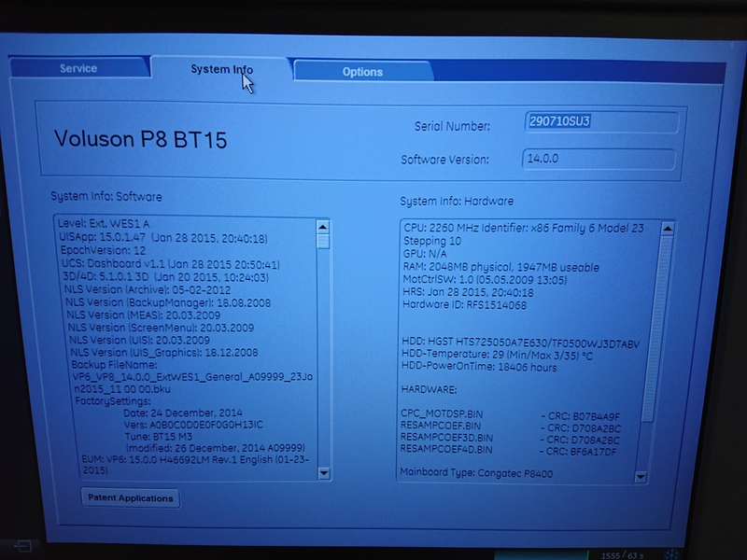Select NLS Version (ScreenMenu) line
Image resolution: width=747 pixels, height=560 pixels.
(x=161, y=328)
